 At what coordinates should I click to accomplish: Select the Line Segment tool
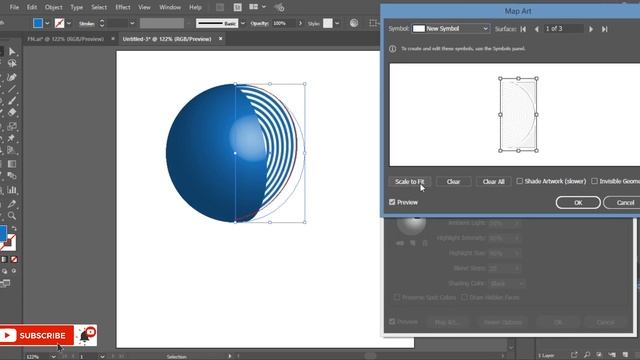tap(12, 89)
